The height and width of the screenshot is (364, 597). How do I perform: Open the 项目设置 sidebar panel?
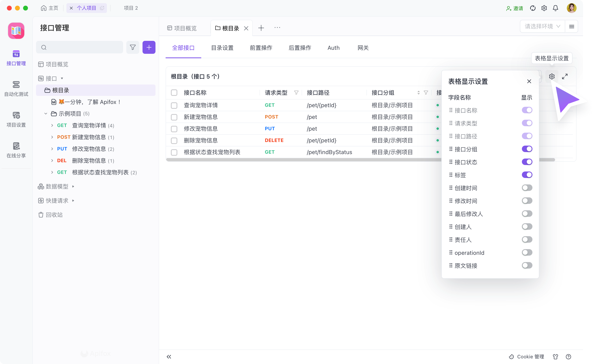(x=16, y=119)
